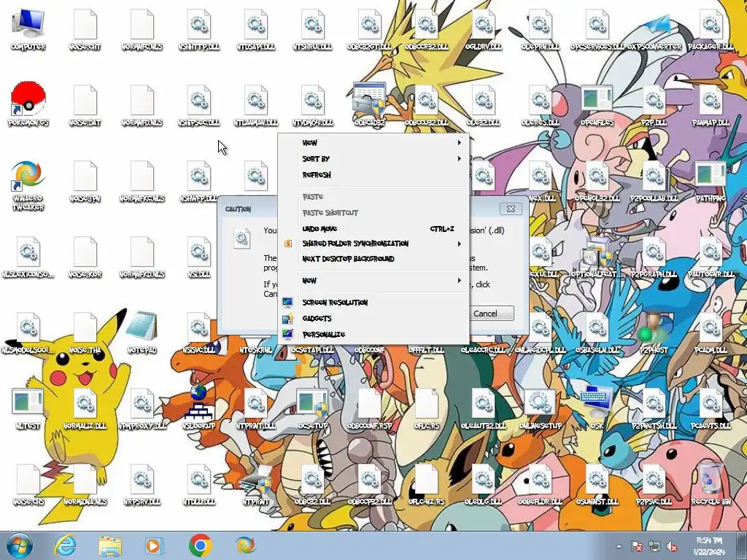
Task: Open the Start menu orb
Action: coord(20,545)
